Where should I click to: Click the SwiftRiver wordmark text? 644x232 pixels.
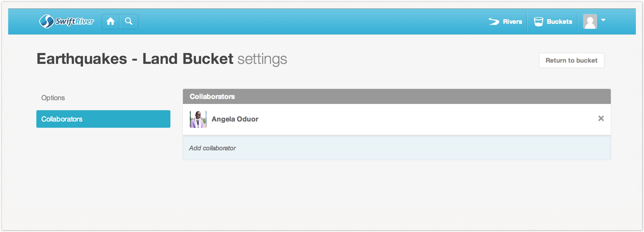75,21
